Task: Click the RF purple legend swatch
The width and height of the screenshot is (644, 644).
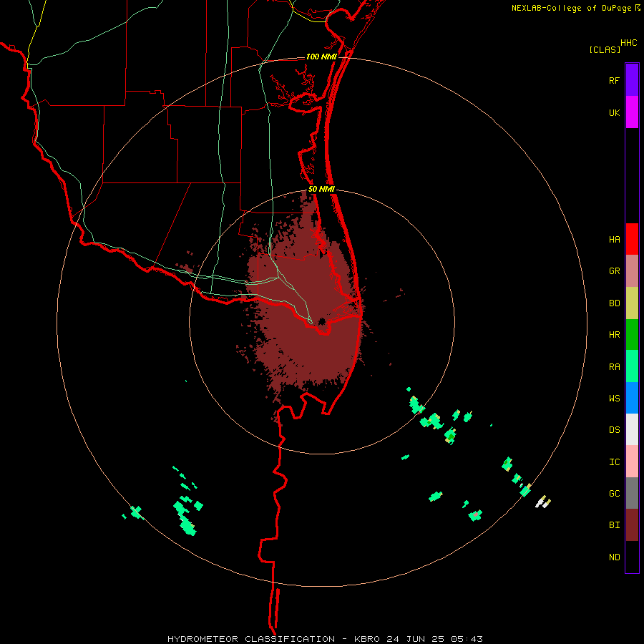Action: pos(632,80)
